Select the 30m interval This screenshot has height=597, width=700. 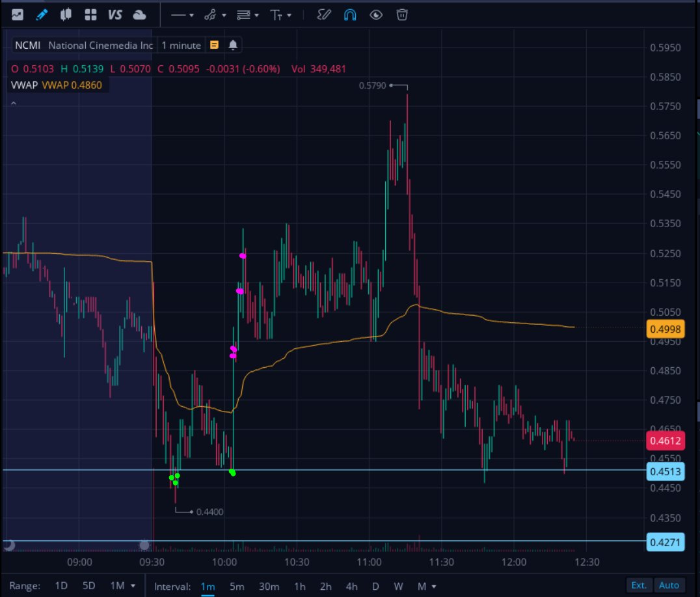269,587
